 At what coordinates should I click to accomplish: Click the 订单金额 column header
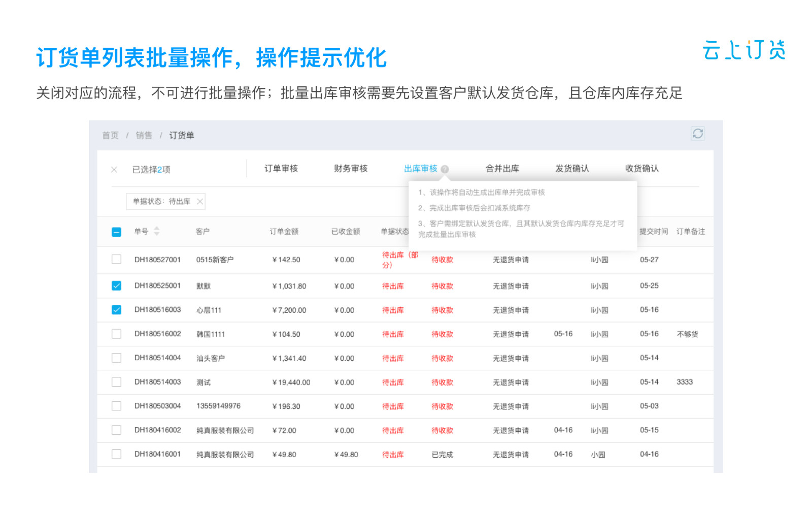(284, 232)
